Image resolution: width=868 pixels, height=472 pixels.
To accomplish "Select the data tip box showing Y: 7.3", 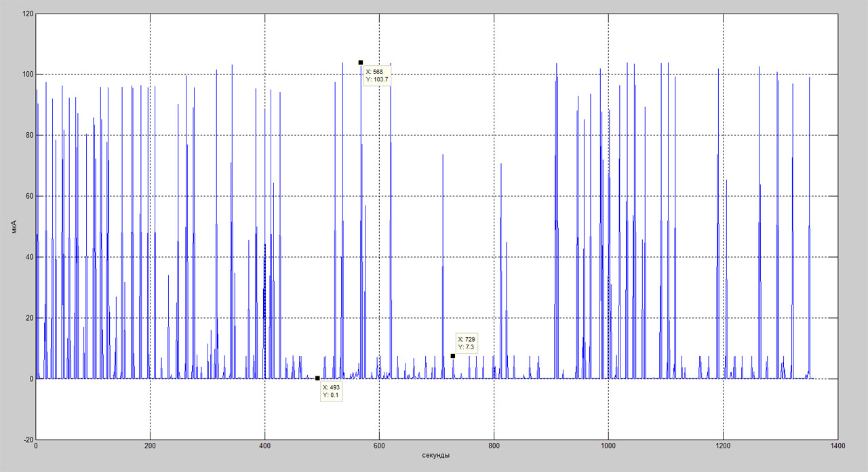I will [468, 343].
